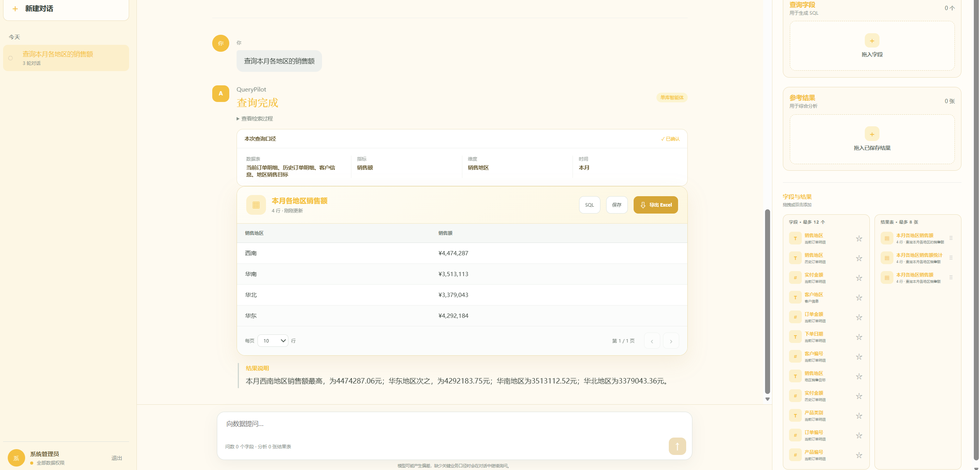Click the T type icon of the 产品类别 field
The height and width of the screenshot is (470, 980).
coord(795,416)
